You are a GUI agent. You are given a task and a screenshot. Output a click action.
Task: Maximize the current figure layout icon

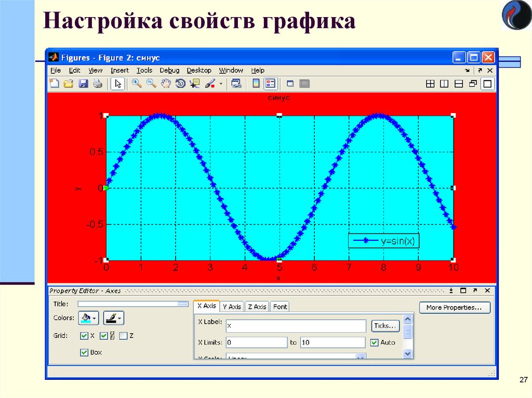click(x=487, y=84)
